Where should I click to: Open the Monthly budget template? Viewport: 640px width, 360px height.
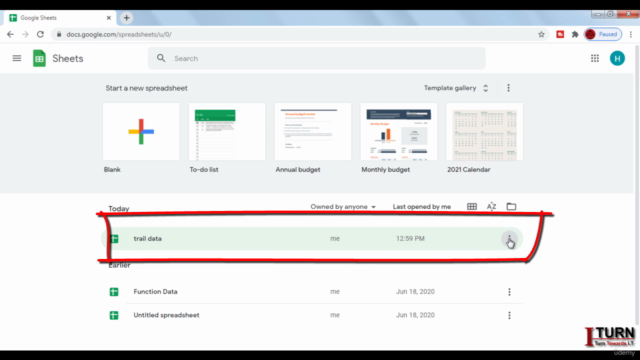click(x=399, y=131)
